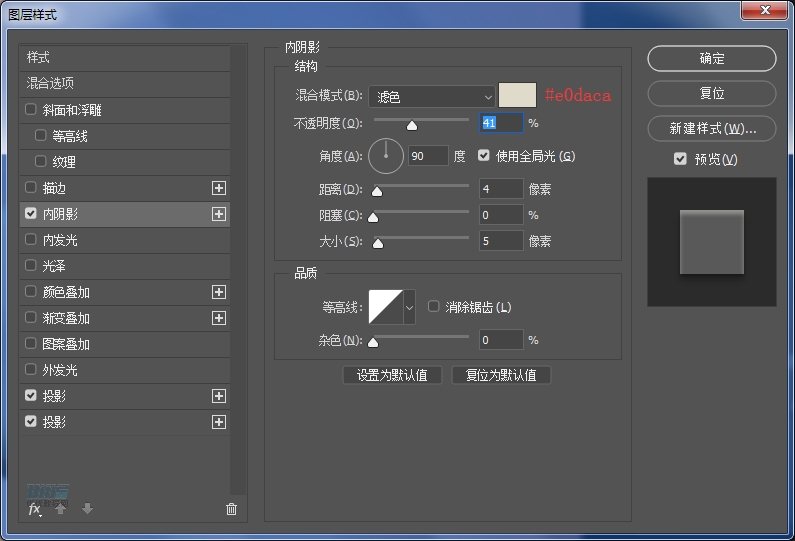Click the 设置为默认值 button

point(392,375)
